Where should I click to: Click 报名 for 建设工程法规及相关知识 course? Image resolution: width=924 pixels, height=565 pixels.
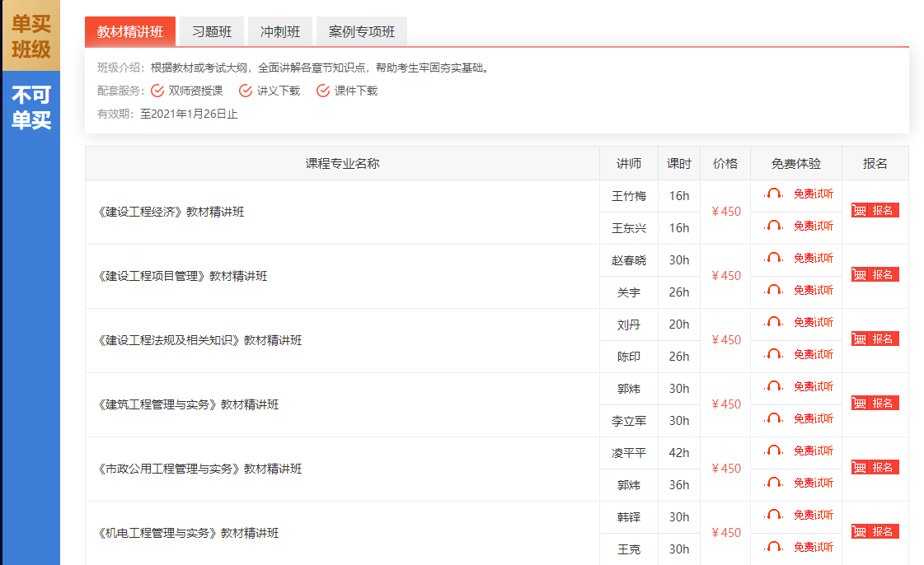tap(883, 339)
